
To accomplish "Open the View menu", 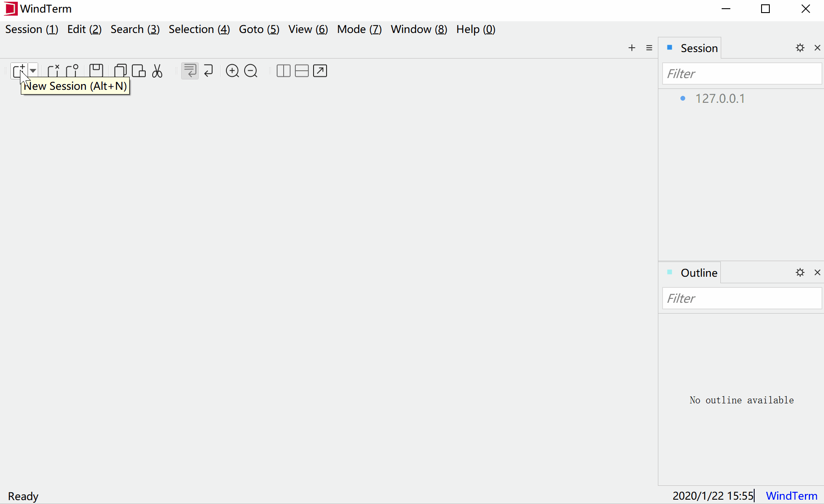I will (308, 29).
